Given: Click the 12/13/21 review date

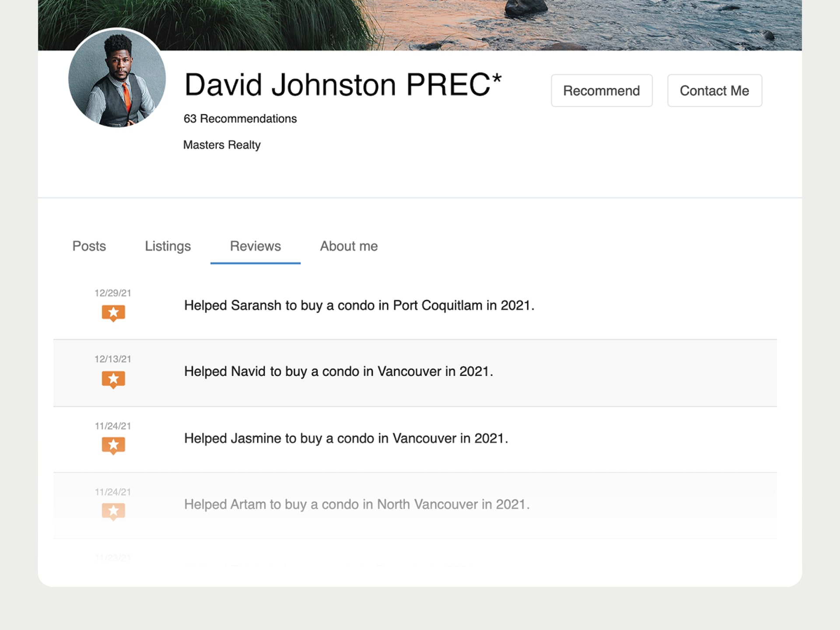Looking at the screenshot, I should tap(113, 359).
